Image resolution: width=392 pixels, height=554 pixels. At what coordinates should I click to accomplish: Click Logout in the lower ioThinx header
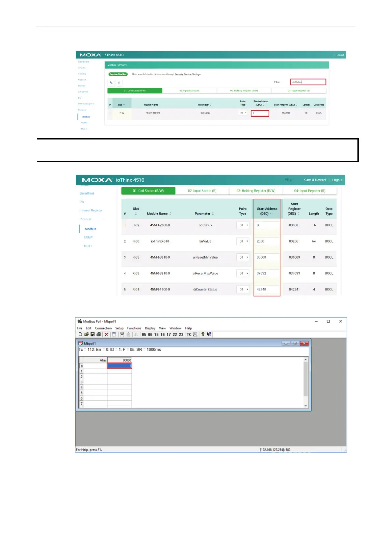coord(337,180)
